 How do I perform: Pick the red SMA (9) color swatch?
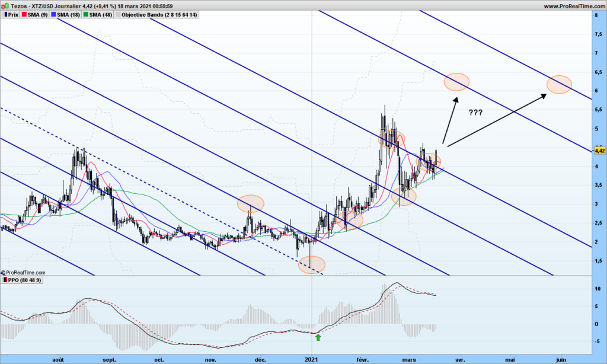(x=24, y=15)
